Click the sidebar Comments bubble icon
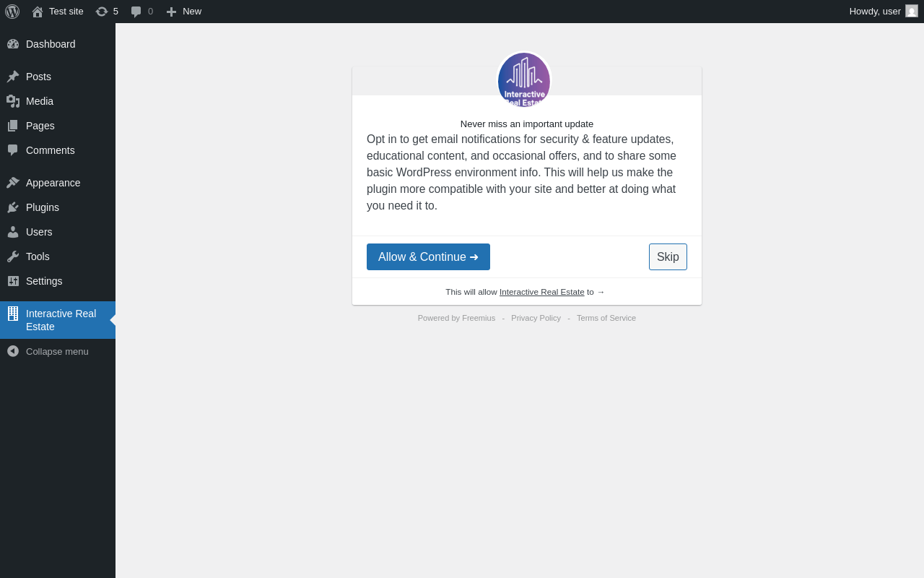The image size is (924, 578). (x=13, y=150)
